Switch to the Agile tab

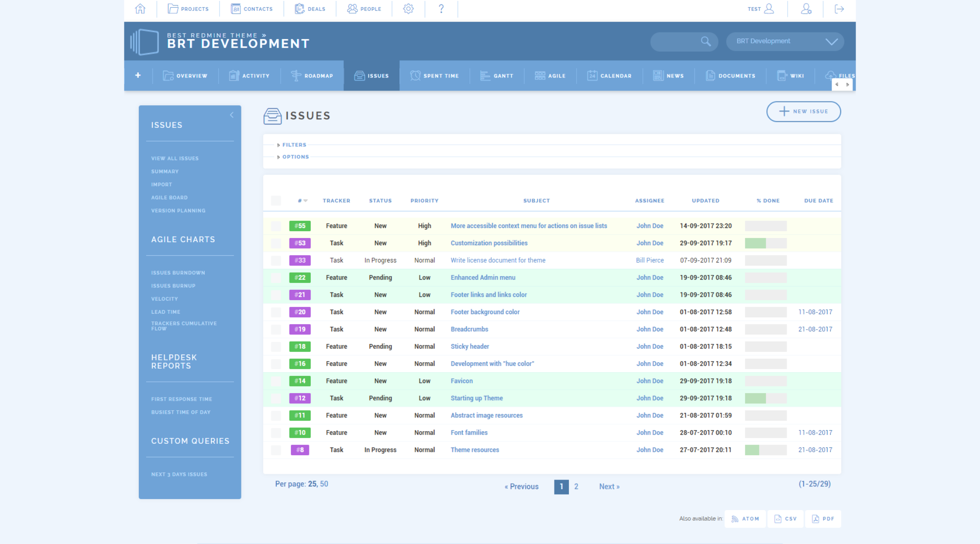pyautogui.click(x=550, y=76)
